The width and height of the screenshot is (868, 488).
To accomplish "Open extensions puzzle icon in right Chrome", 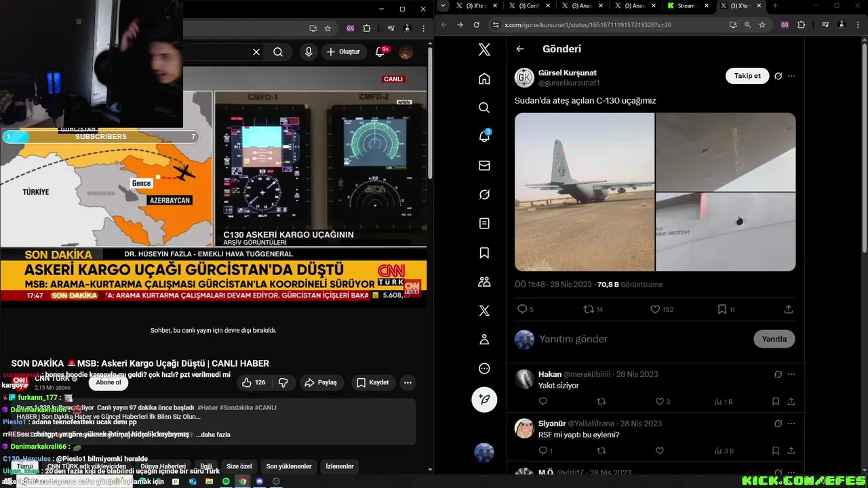I will pyautogui.click(x=801, y=25).
